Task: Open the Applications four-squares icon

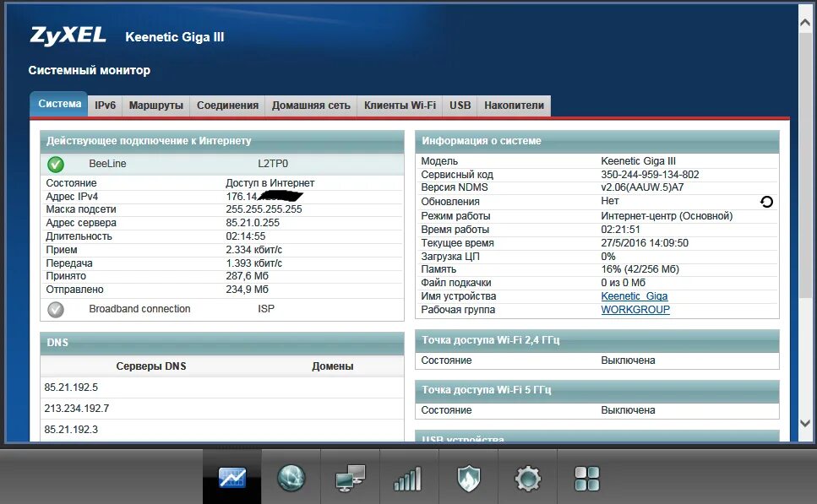Action: [x=586, y=479]
